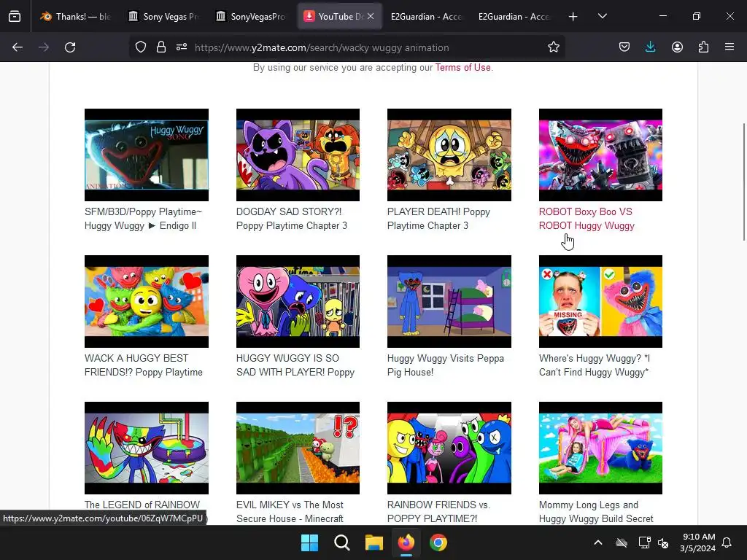The image size is (747, 560).
Task: Show hidden system tray icons
Action: [x=598, y=542]
